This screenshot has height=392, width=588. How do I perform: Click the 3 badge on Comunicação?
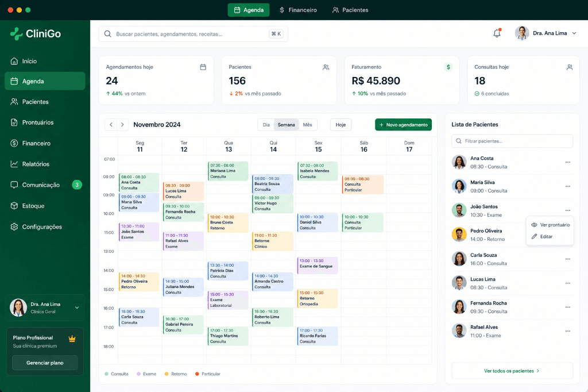[x=77, y=185]
